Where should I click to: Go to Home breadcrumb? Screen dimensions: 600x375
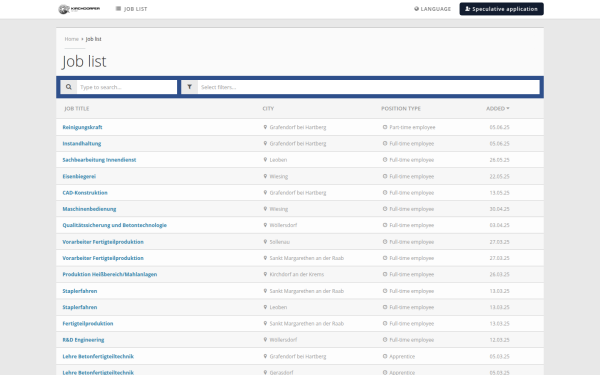tap(72, 39)
